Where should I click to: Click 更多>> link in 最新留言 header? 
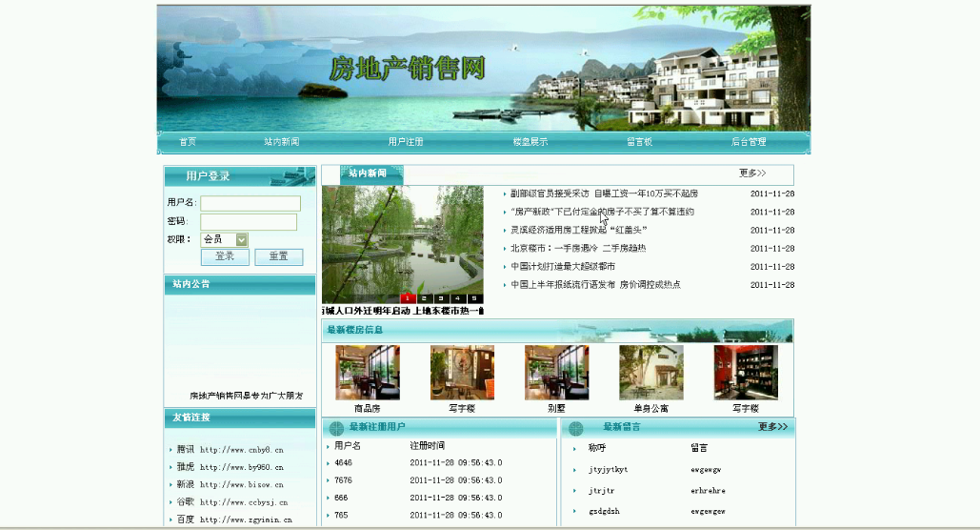coord(773,427)
